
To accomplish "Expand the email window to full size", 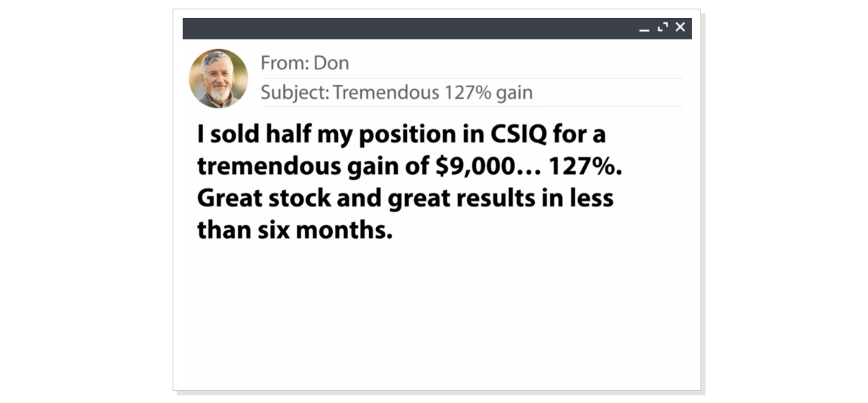I will pos(662,27).
